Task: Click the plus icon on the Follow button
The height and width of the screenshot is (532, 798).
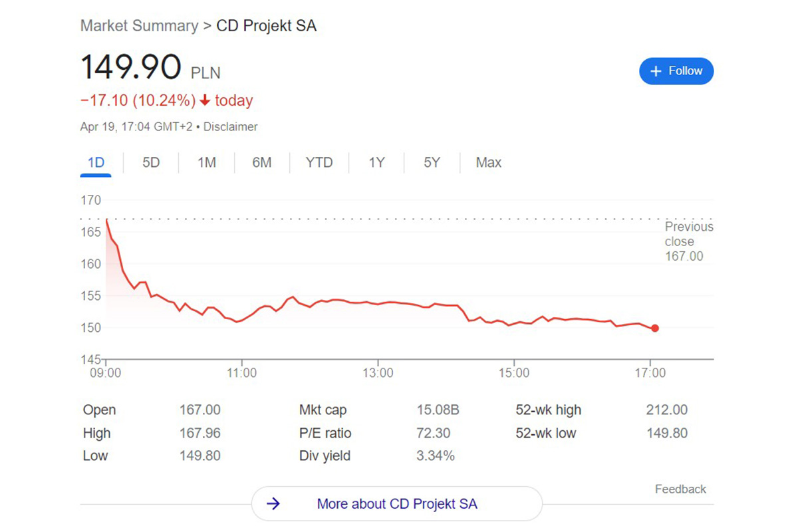Action: click(655, 71)
